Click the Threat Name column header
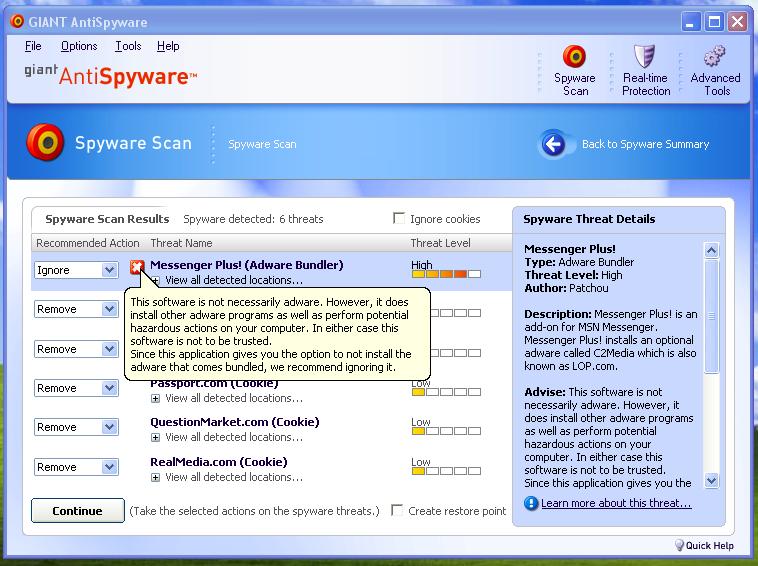The height and width of the screenshot is (566, 758). click(x=181, y=243)
